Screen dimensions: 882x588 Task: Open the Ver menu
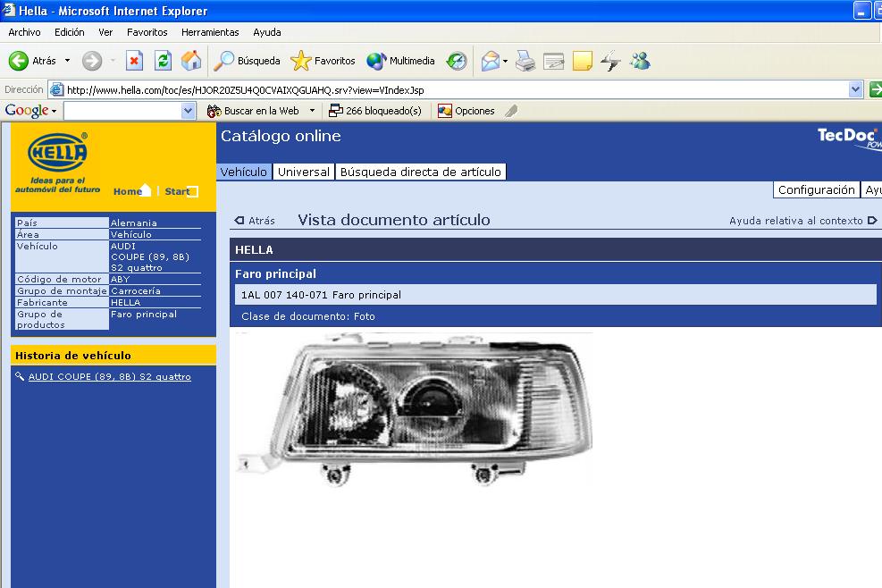click(105, 33)
